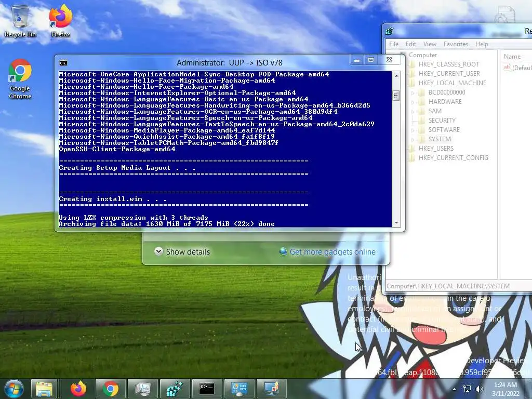Click the folder icon next to HKEY_USERS
The width and height of the screenshot is (532, 399).
pyautogui.click(x=411, y=148)
